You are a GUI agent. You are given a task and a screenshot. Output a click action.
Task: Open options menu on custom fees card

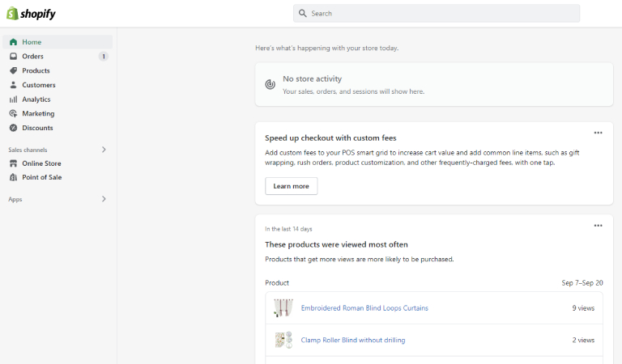[x=598, y=133]
